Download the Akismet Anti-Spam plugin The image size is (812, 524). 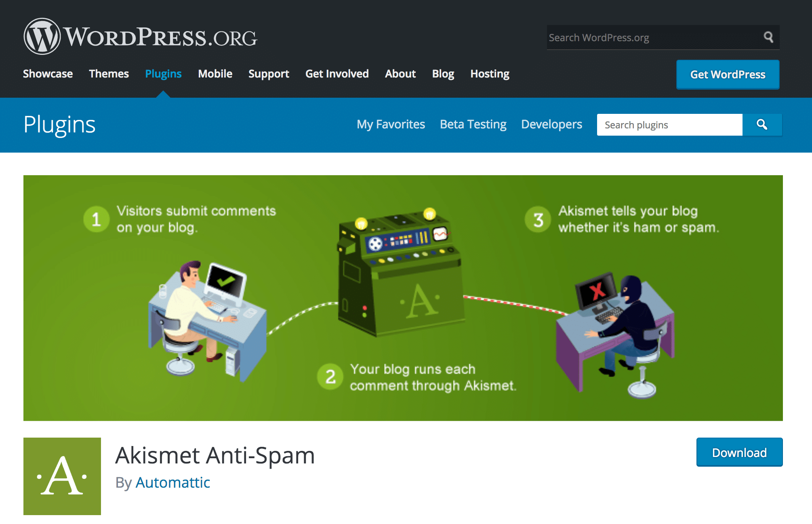click(739, 452)
